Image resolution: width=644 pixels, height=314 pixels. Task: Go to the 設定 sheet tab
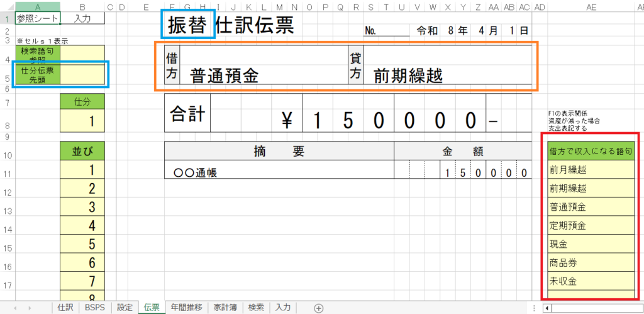click(125, 308)
